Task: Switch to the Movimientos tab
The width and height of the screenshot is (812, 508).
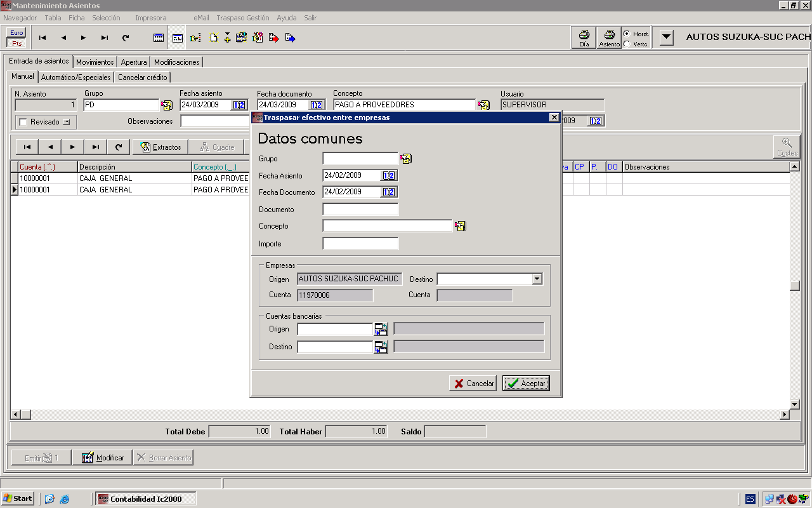Action: coord(95,62)
